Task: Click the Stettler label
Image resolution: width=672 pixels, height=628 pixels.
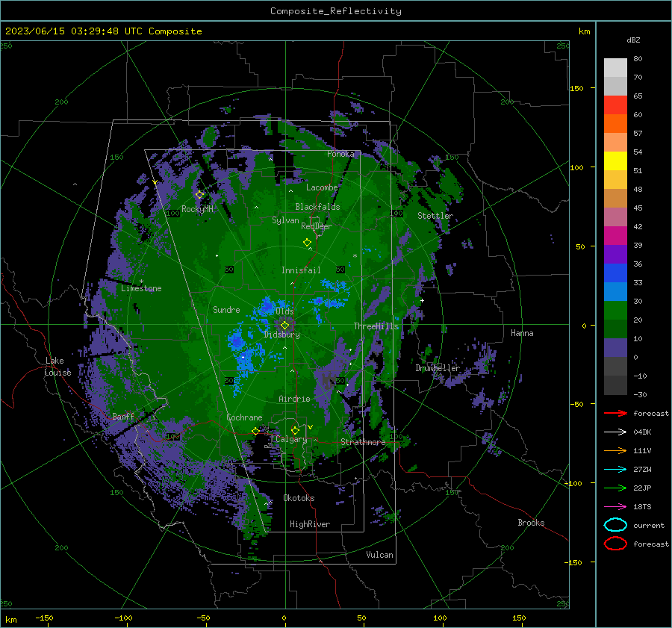Action: (435, 216)
